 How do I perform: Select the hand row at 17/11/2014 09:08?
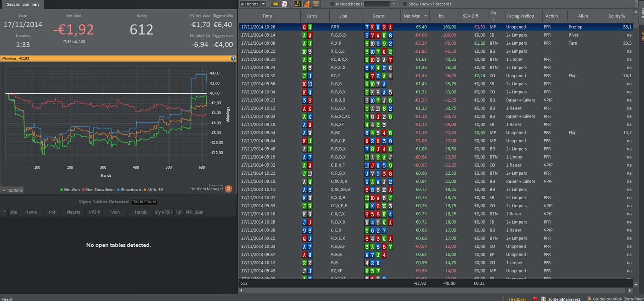[436, 43]
